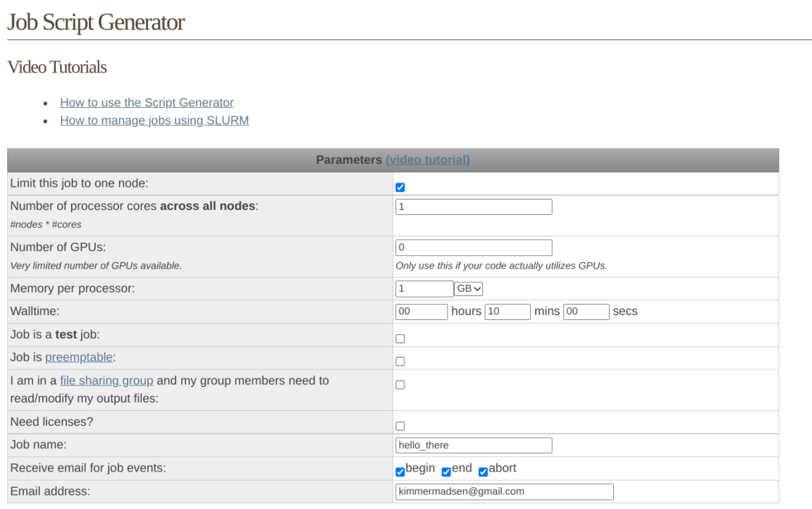This screenshot has width=812, height=509.
Task: Click the 'Walltime:' label
Action: coord(35,311)
